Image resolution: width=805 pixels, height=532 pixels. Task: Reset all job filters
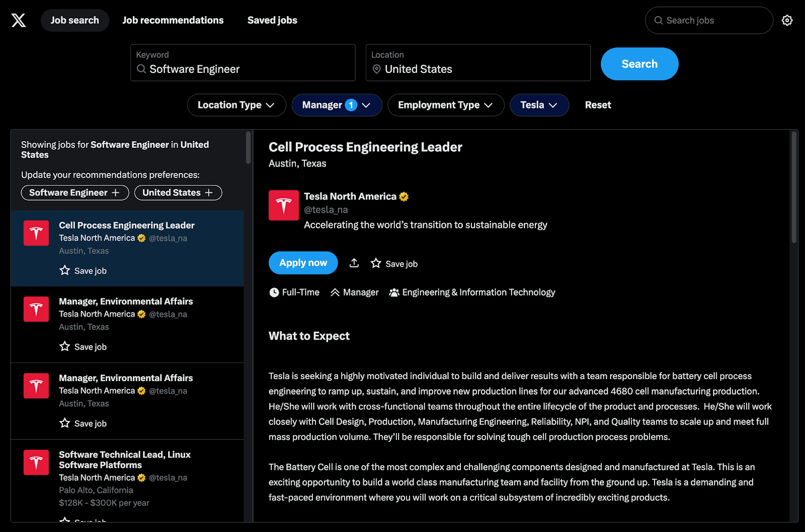[598, 105]
